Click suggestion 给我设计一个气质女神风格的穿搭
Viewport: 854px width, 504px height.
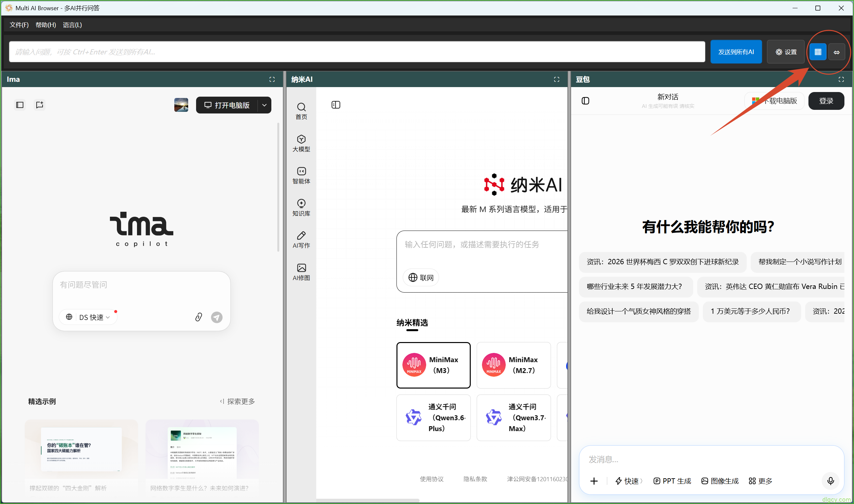[x=638, y=311]
